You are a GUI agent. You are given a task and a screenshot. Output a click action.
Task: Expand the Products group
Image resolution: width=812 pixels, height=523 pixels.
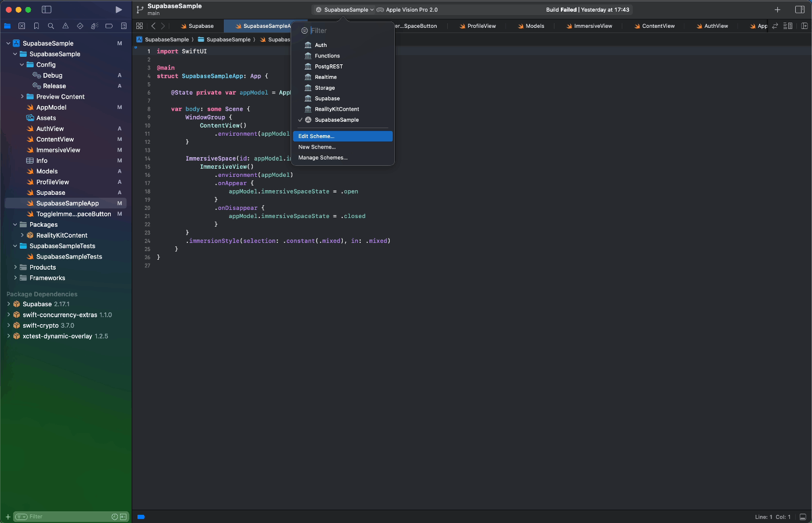[x=15, y=267]
